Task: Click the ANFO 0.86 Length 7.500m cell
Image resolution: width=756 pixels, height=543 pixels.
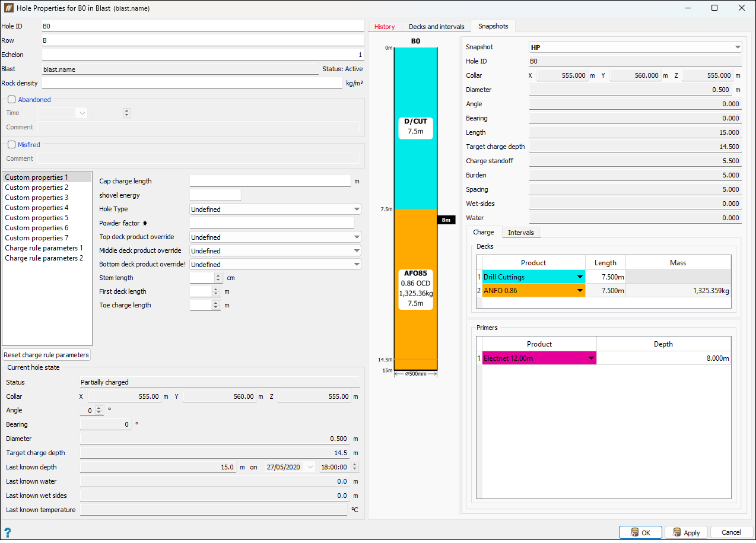Action: tap(605, 291)
